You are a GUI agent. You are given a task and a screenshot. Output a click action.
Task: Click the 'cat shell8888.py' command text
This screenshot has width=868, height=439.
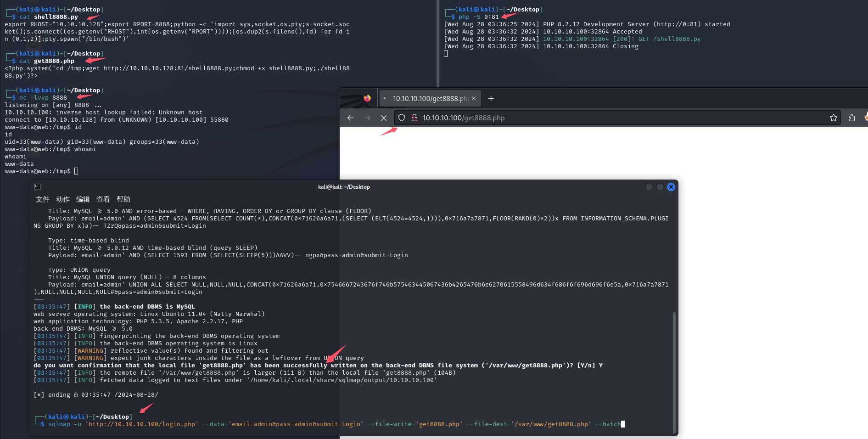pos(49,17)
